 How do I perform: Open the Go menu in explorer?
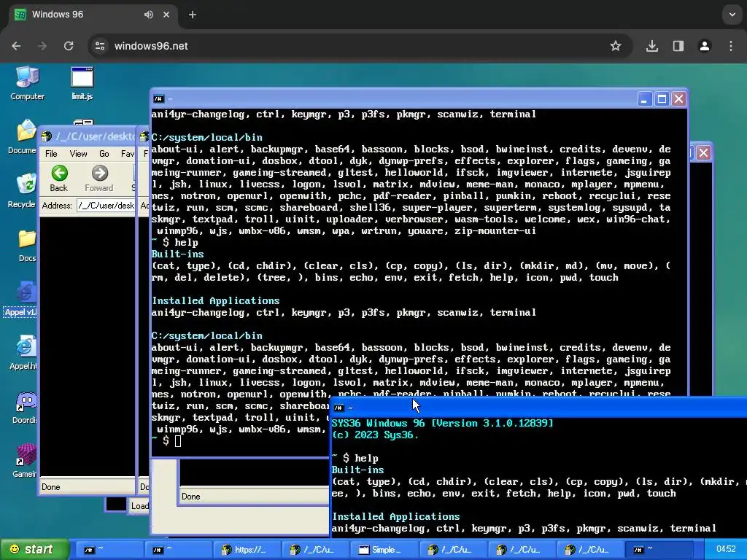point(104,154)
